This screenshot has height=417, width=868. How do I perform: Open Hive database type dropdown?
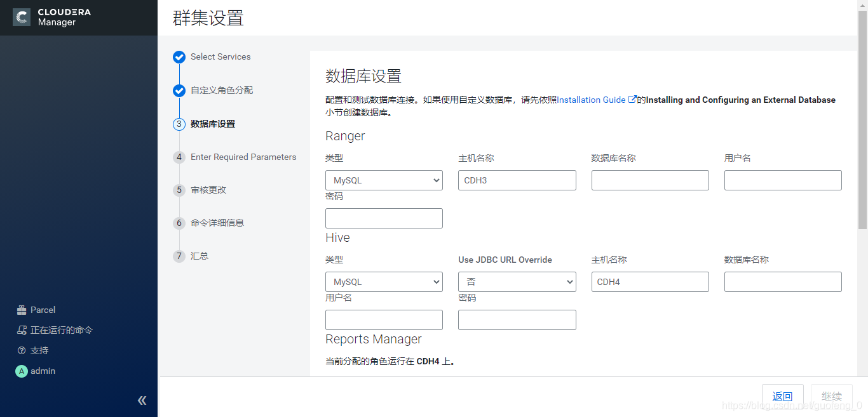coord(384,282)
